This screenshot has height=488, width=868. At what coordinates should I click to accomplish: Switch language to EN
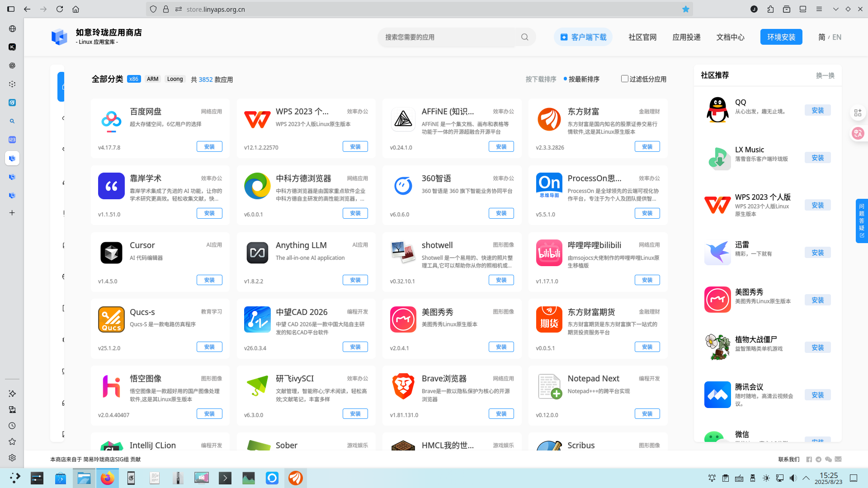point(837,37)
